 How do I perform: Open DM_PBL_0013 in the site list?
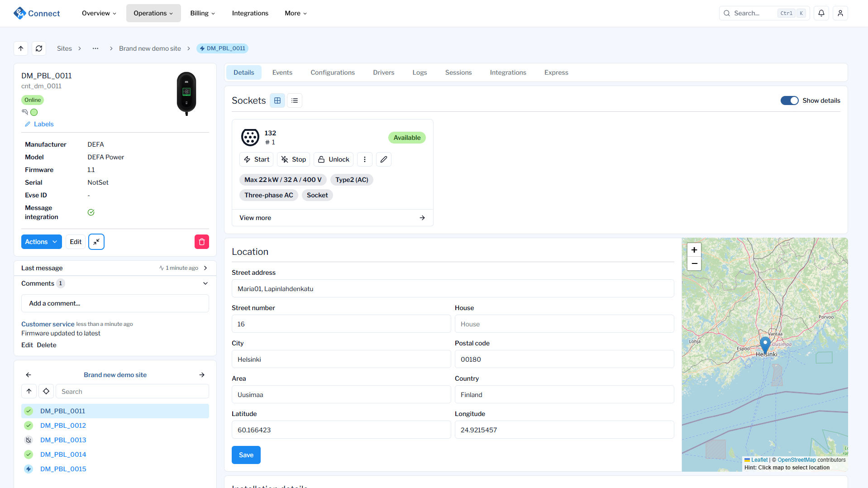(63, 440)
